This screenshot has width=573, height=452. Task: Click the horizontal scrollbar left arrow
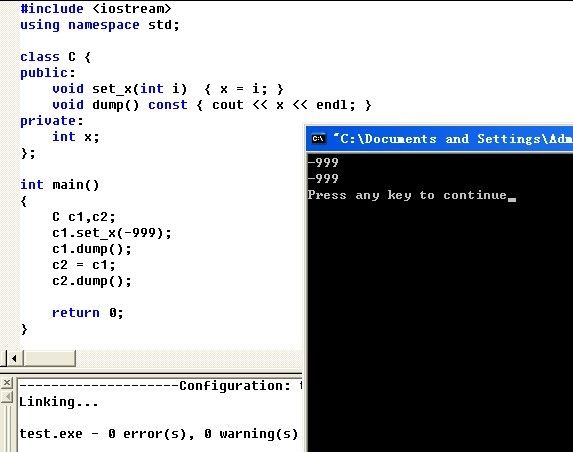tap(14, 358)
